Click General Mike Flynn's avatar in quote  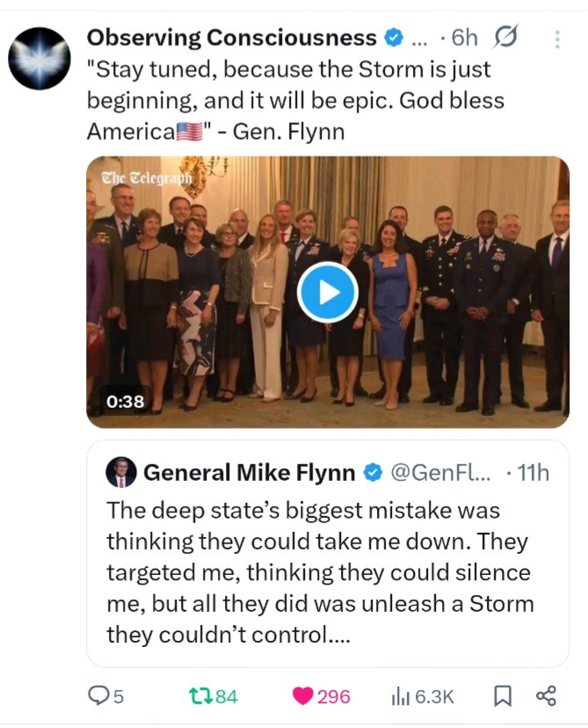coord(120,473)
